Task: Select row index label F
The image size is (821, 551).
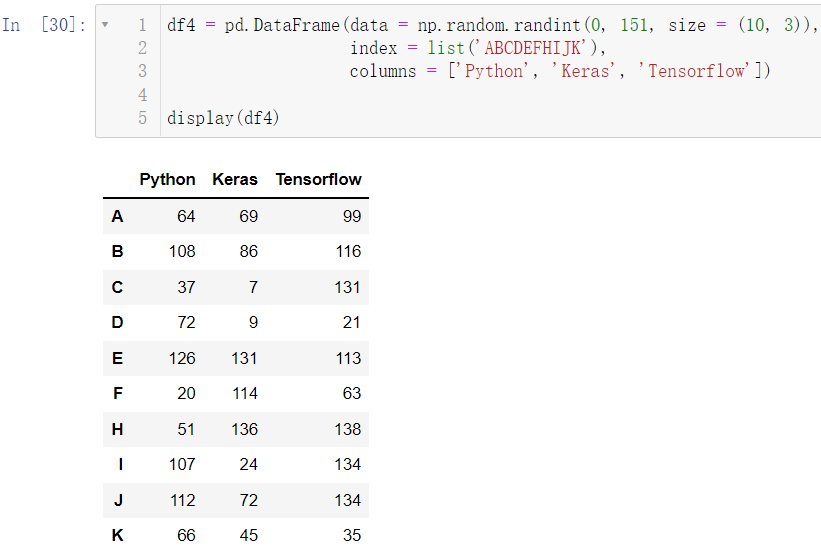Action: point(118,393)
